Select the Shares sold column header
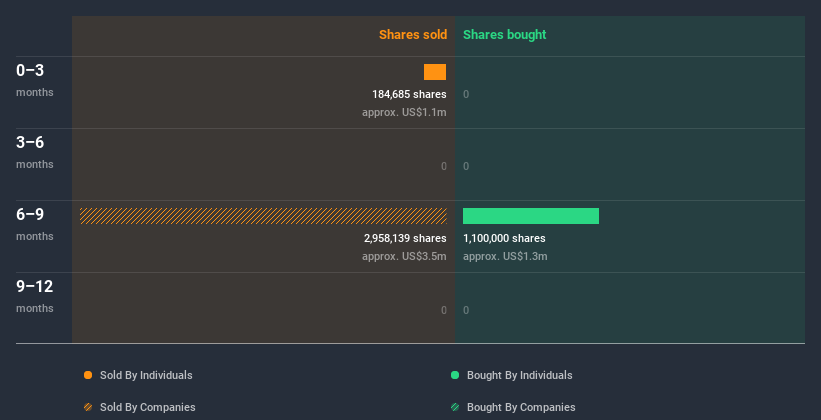This screenshot has width=821, height=420. [x=412, y=35]
